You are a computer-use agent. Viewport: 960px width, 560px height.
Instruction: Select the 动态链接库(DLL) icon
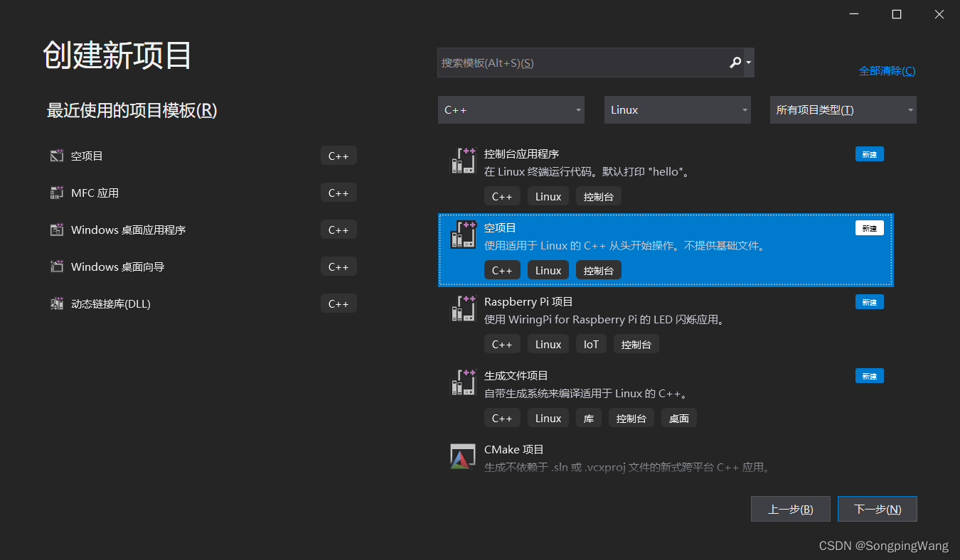57,303
